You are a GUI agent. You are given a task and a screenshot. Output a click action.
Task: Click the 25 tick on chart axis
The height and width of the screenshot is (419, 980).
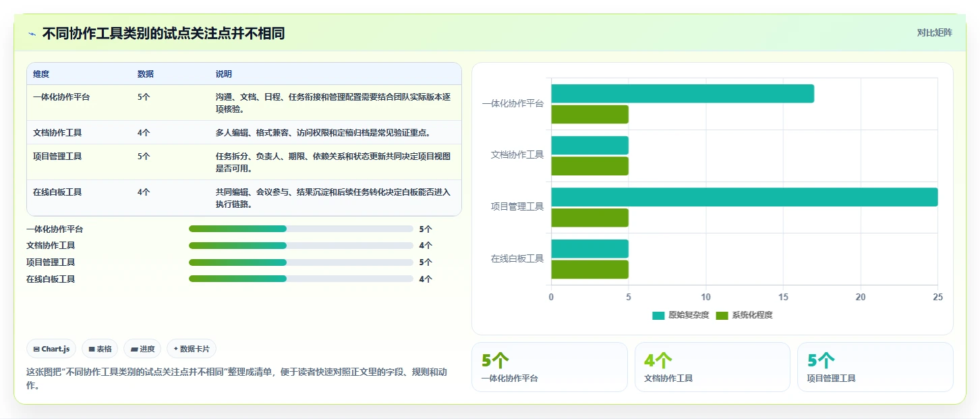coord(938,297)
